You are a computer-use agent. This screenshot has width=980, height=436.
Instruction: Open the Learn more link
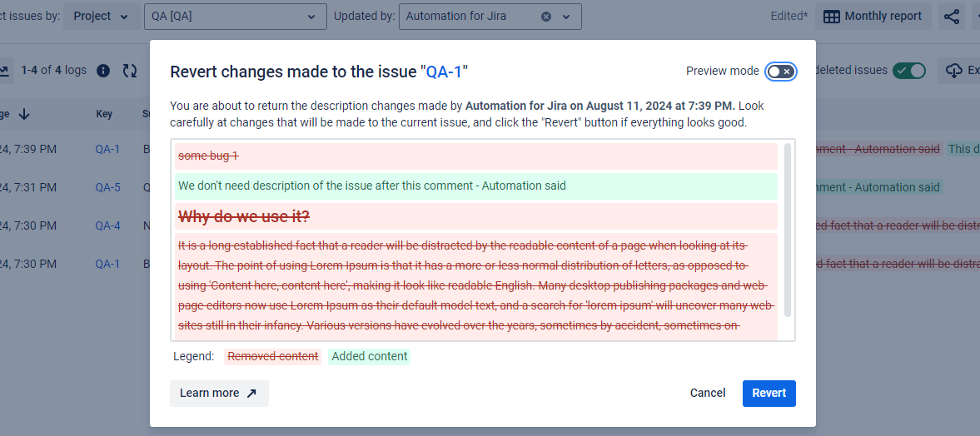pyautogui.click(x=219, y=394)
